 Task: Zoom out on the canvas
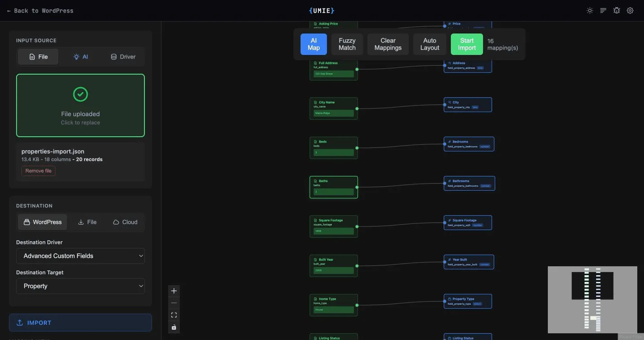174,303
